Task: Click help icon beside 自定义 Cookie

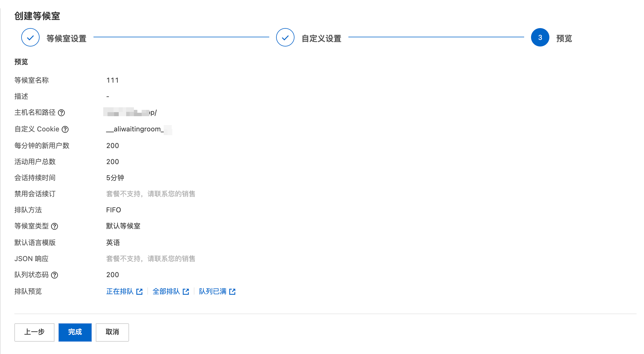Action: click(65, 129)
